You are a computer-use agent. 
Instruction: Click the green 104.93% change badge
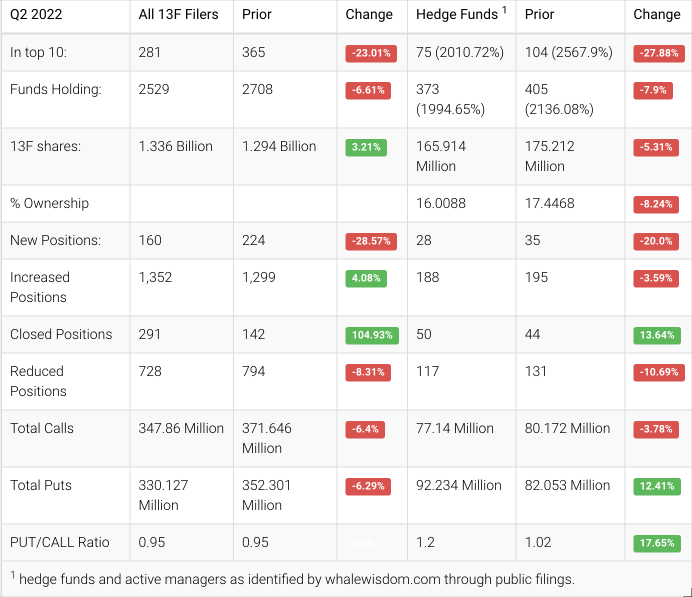point(370,335)
